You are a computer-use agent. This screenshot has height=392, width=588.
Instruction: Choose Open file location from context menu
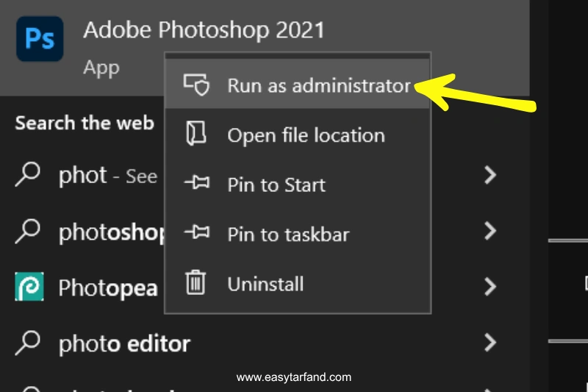tap(306, 135)
